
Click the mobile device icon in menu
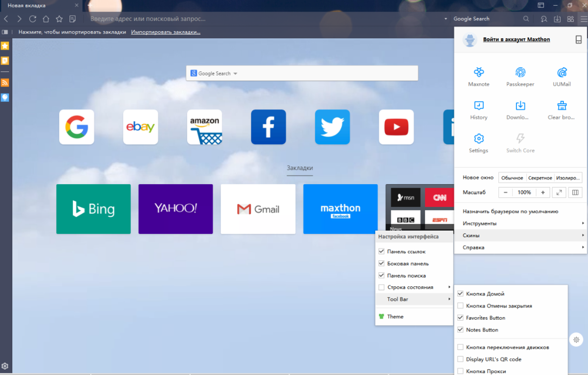(x=579, y=40)
